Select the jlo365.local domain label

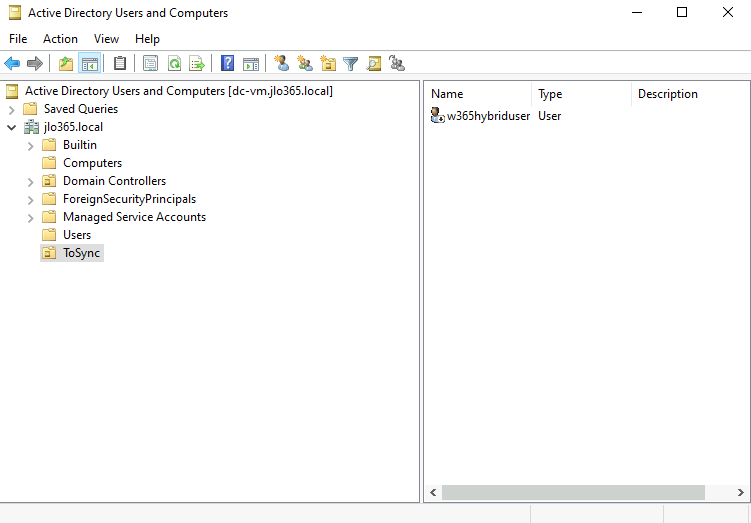tap(73, 127)
